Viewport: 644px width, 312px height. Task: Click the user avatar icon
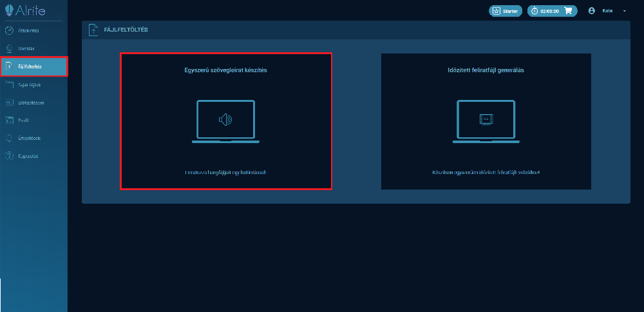coord(591,11)
